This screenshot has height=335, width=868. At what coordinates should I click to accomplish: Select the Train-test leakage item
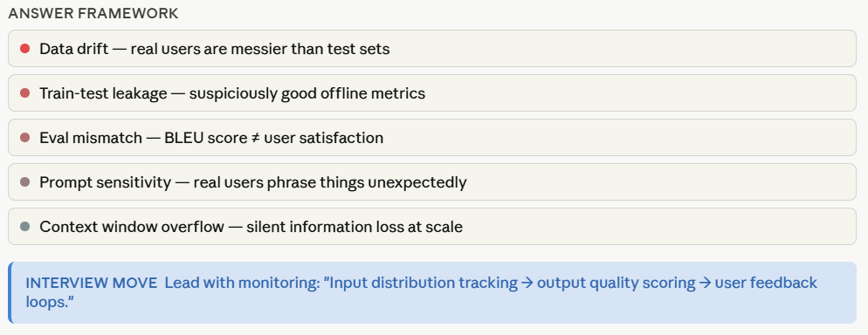click(431, 93)
